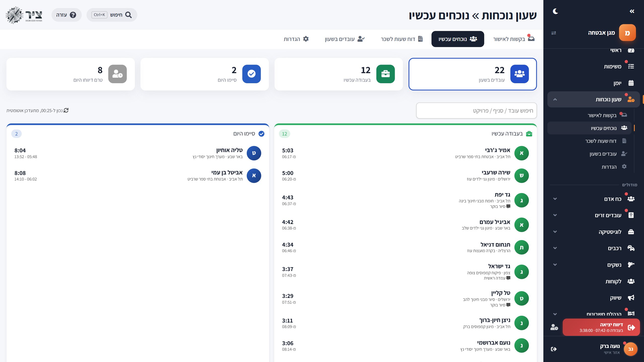Open הגדרות gear in sidebar submenu
Viewport: 644px width, 362px height.
pos(624,166)
